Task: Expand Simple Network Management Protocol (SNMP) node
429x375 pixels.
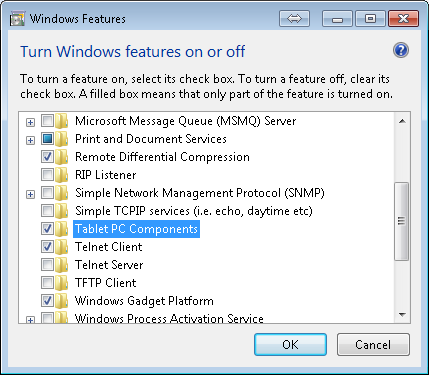Action: pyautogui.click(x=30, y=194)
